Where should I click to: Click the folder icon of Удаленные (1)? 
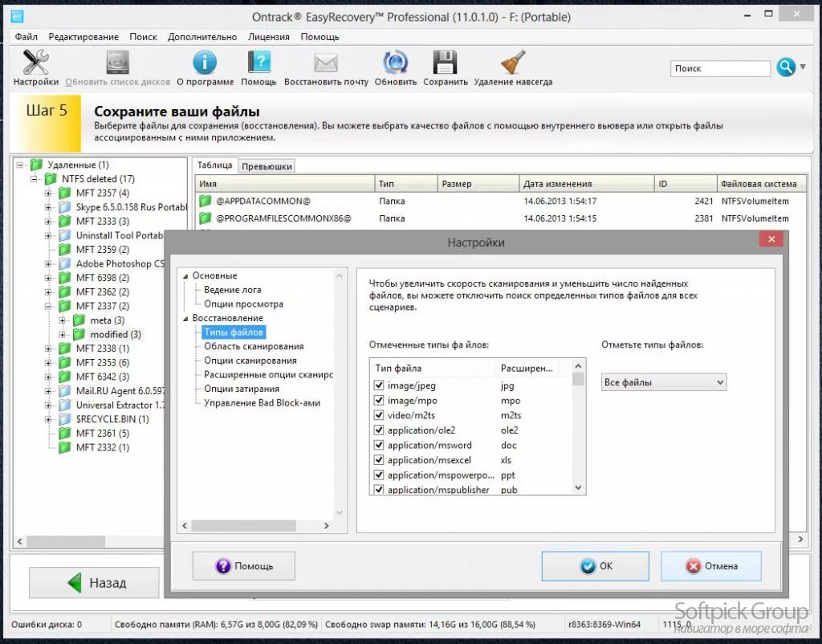click(36, 165)
